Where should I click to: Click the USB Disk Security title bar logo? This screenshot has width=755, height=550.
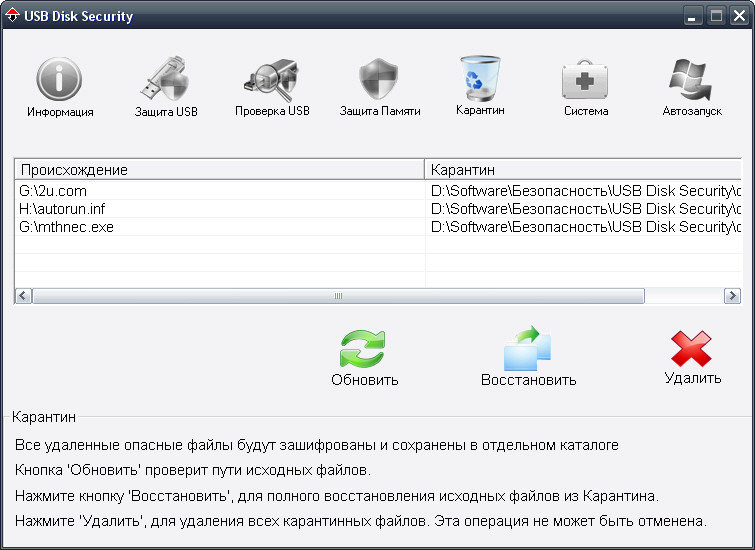[12, 16]
